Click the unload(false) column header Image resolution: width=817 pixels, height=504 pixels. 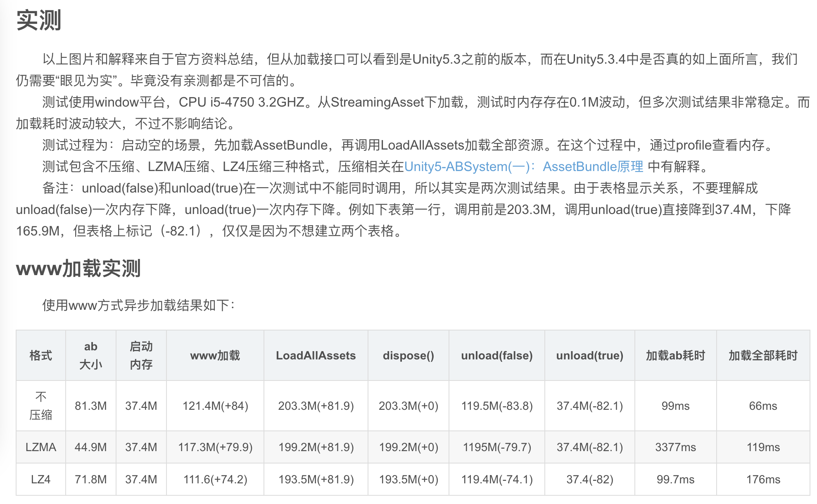point(496,355)
